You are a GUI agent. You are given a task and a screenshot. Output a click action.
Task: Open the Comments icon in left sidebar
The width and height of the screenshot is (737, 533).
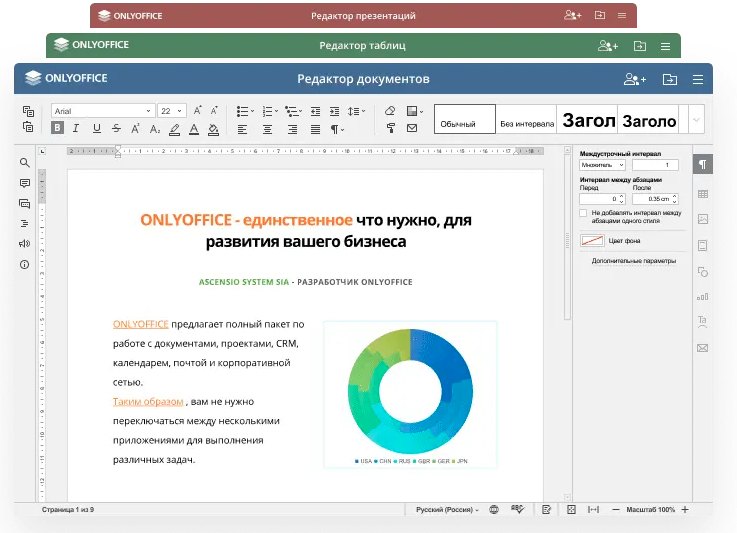pyautogui.click(x=24, y=183)
